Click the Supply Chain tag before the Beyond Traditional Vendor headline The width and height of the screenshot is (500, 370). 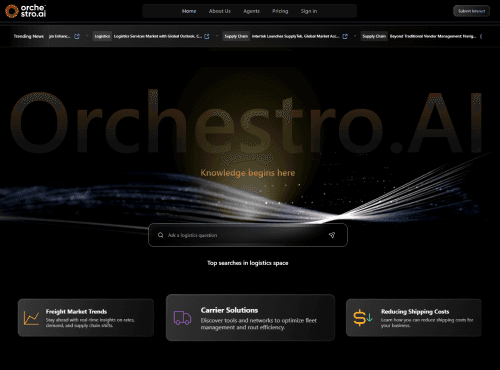click(374, 36)
